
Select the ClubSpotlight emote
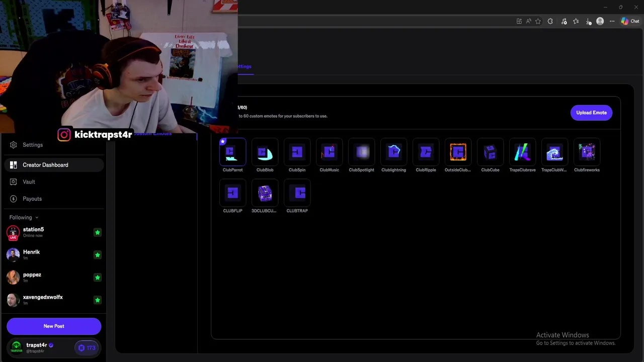click(x=361, y=152)
